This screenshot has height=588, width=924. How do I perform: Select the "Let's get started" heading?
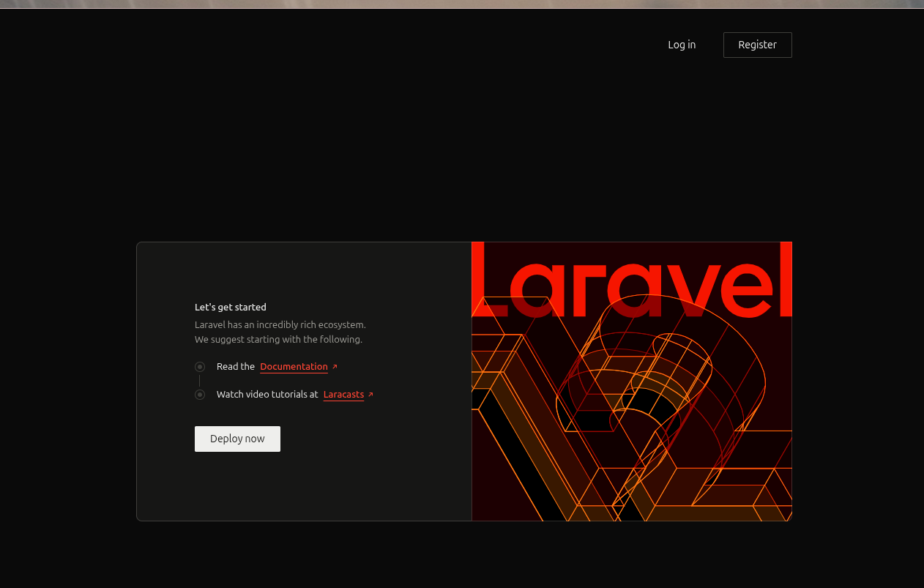231,307
